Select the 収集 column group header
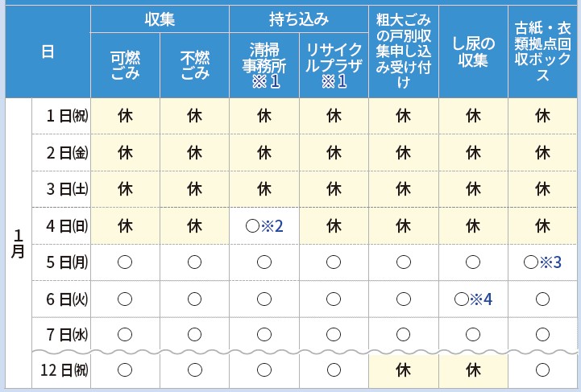This screenshot has width=581, height=392. [160, 17]
